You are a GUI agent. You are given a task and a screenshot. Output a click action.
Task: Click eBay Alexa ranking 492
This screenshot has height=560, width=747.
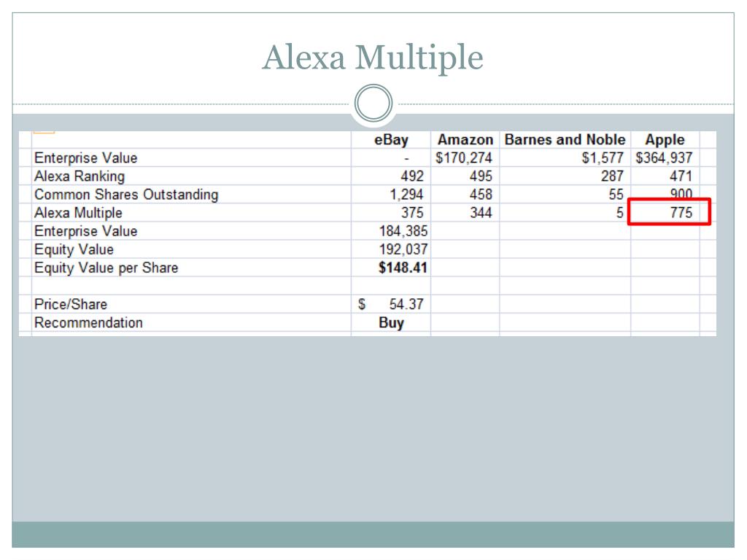click(412, 176)
